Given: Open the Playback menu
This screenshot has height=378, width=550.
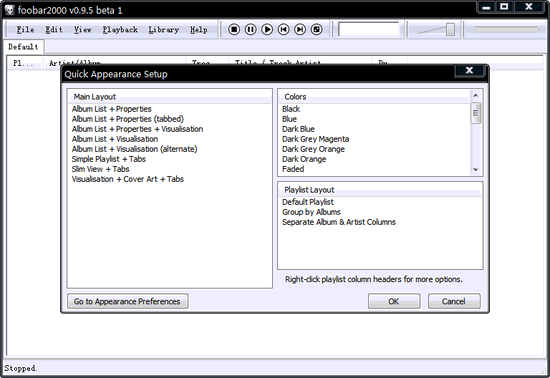Looking at the screenshot, I should click(120, 30).
